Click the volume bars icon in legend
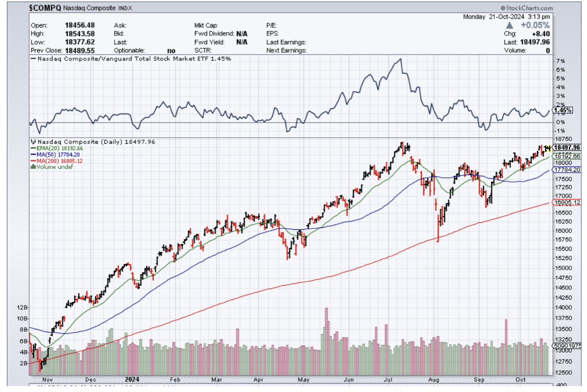This screenshot has height=392, width=587. point(33,167)
